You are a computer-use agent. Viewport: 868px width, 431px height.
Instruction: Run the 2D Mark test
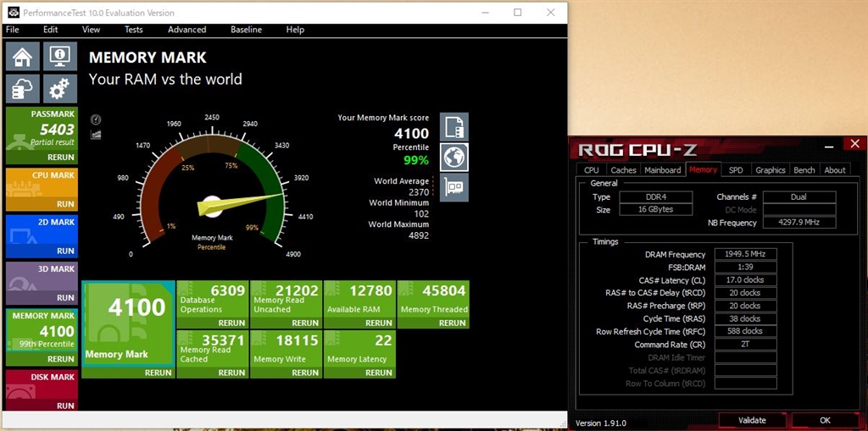coord(65,251)
